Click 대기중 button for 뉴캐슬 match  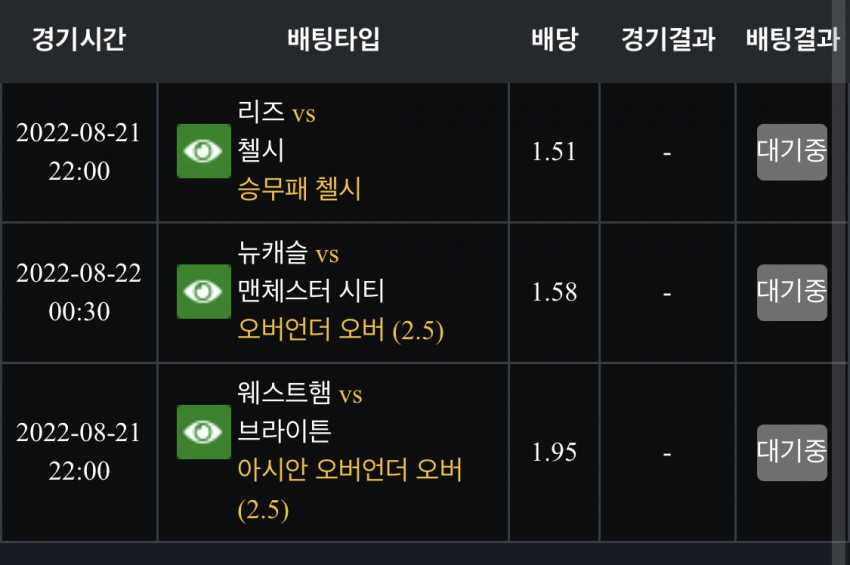pos(792,292)
